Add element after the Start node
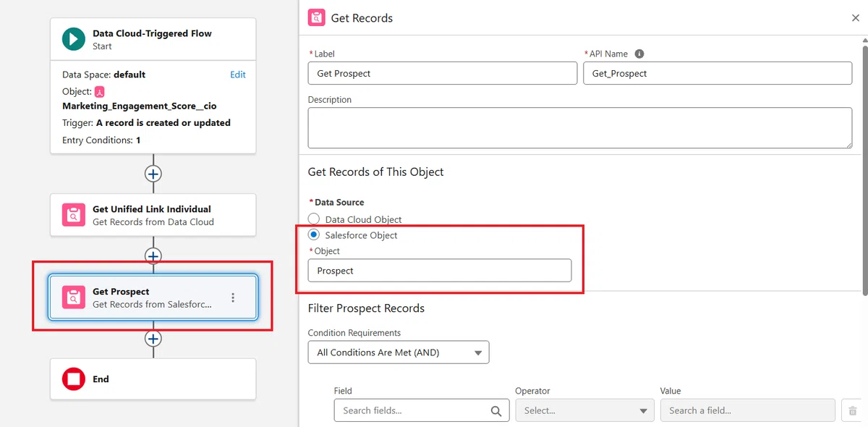868x427 pixels. (153, 174)
